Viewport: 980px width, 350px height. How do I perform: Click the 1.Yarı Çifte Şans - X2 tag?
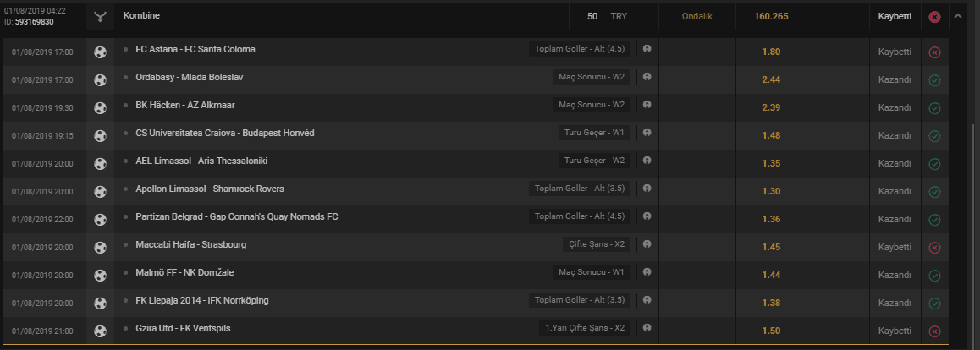pyautogui.click(x=585, y=328)
